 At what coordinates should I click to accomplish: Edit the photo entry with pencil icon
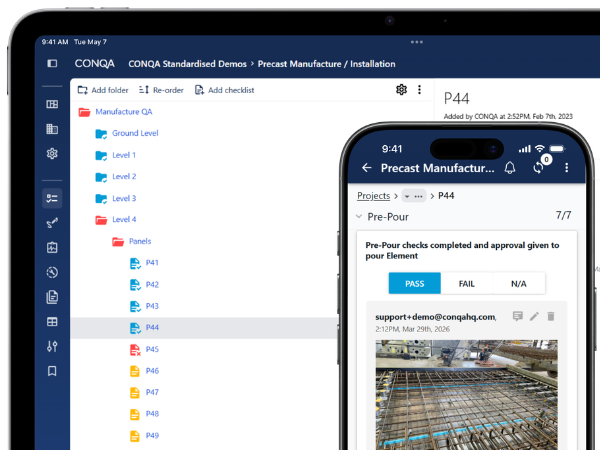[x=534, y=316]
